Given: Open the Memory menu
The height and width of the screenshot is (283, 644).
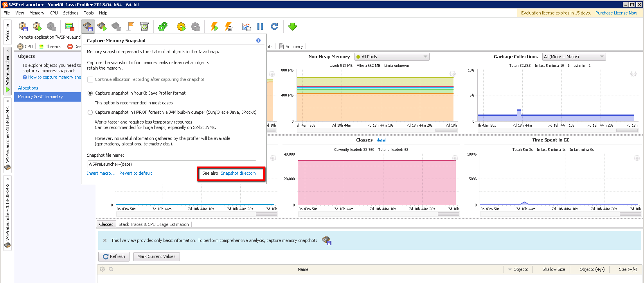Looking at the screenshot, I should 37,13.
